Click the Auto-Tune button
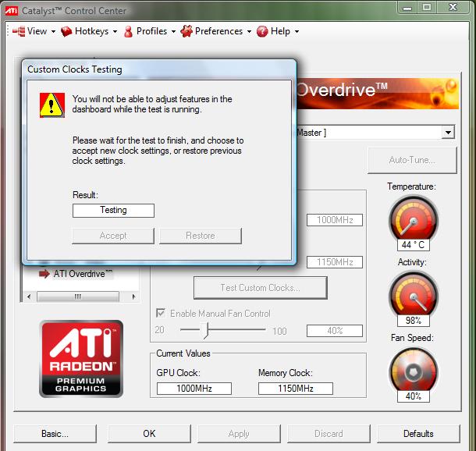Image resolution: width=476 pixels, height=451 pixels. pos(412,160)
